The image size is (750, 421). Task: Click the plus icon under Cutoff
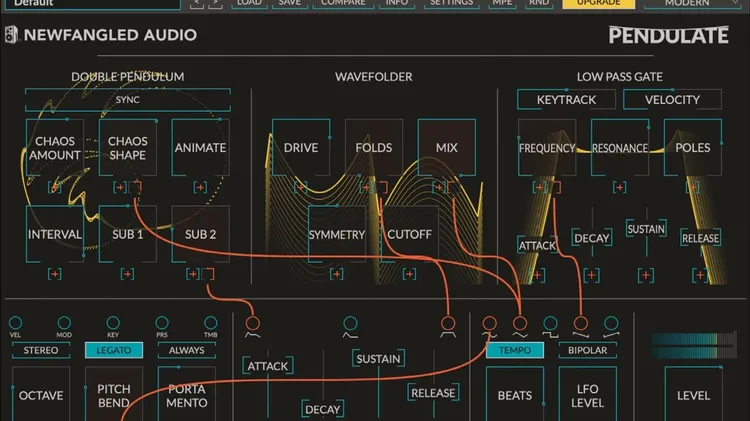409,274
